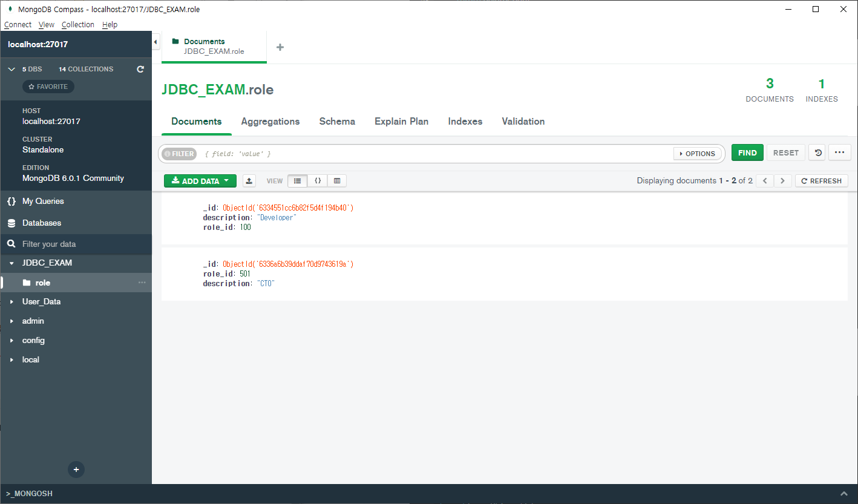The height and width of the screenshot is (504, 858).
Task: Click the role_id 100 value
Action: (245, 227)
